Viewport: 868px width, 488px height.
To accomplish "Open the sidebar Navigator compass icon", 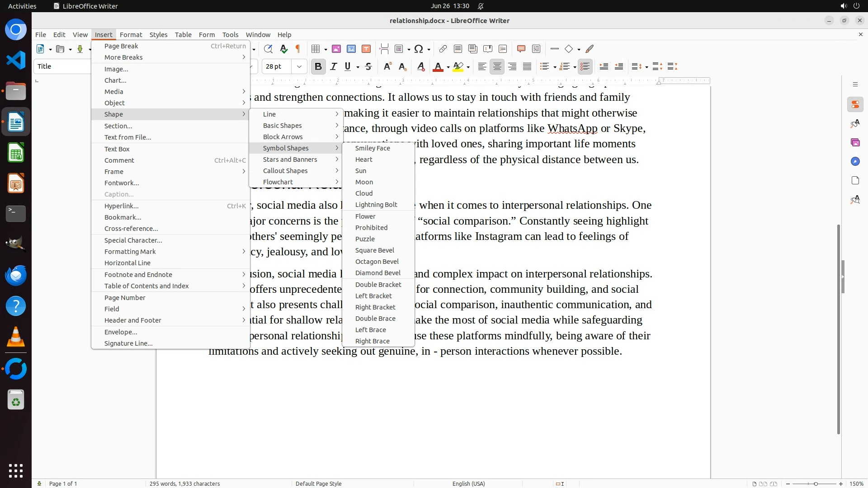I will [855, 161].
